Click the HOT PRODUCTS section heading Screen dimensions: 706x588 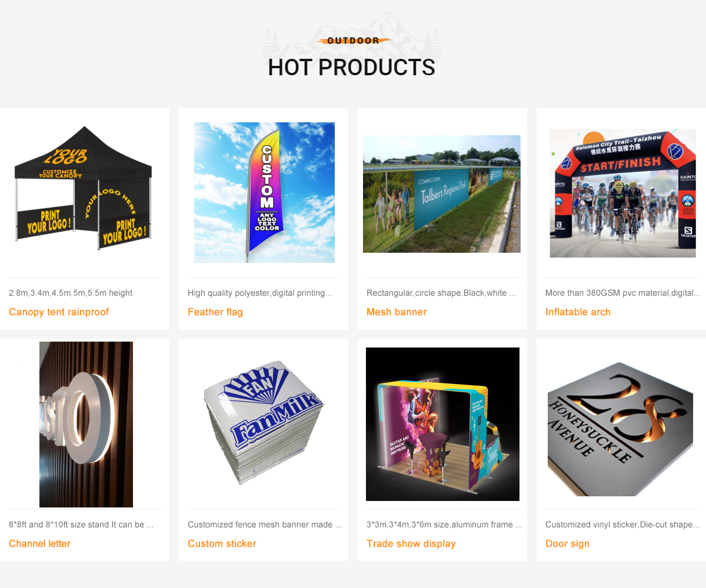[x=352, y=68]
